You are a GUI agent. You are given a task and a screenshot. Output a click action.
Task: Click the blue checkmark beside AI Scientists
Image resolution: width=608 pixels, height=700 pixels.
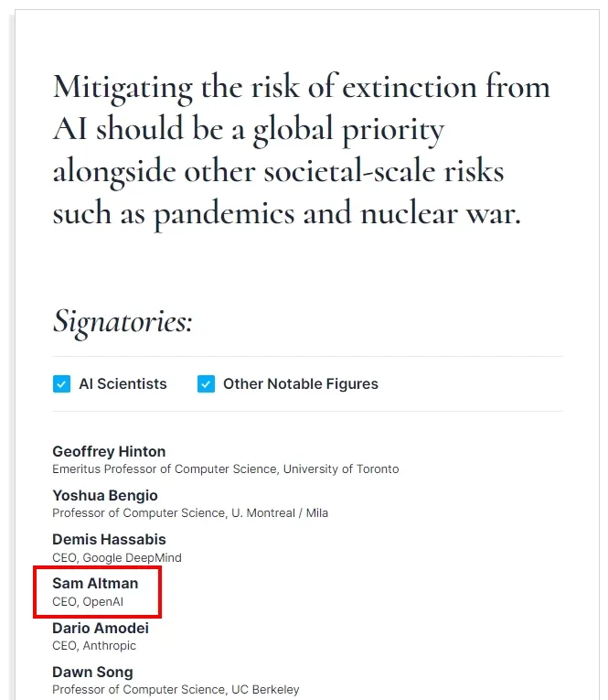[61, 384]
